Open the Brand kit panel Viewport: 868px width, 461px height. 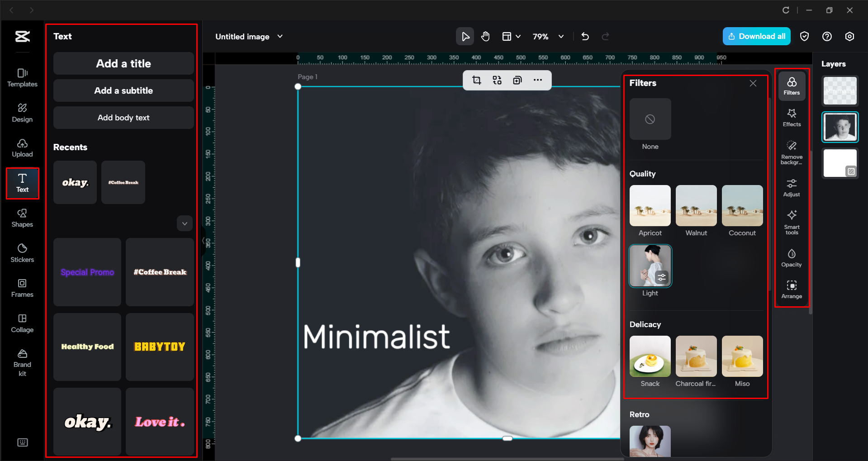(x=22, y=361)
